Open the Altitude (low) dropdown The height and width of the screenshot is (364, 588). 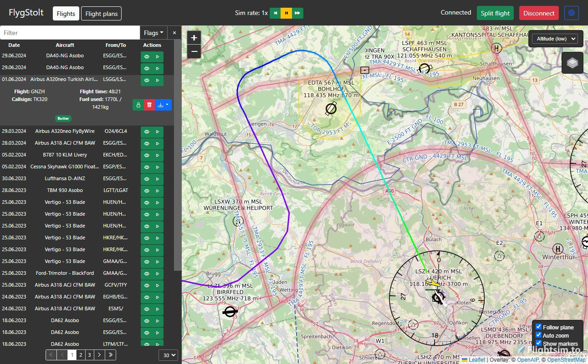(x=554, y=39)
